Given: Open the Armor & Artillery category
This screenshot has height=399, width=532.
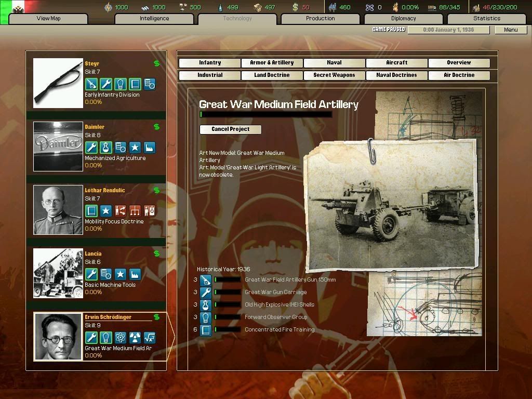Looking at the screenshot, I should (272, 63).
